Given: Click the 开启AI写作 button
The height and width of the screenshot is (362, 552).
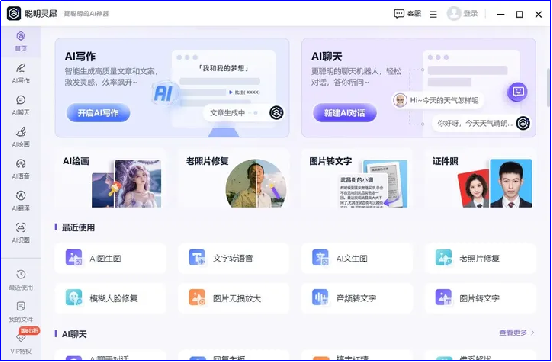Looking at the screenshot, I should pos(98,113).
